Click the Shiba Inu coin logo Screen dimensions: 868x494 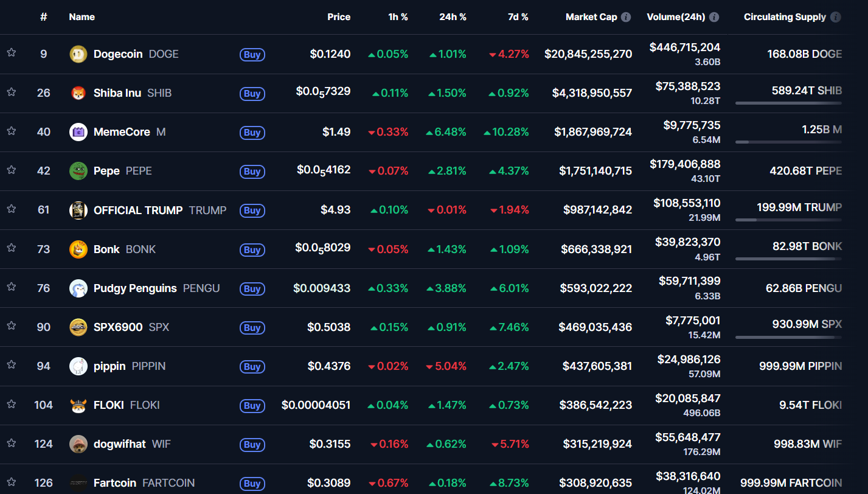(x=78, y=93)
